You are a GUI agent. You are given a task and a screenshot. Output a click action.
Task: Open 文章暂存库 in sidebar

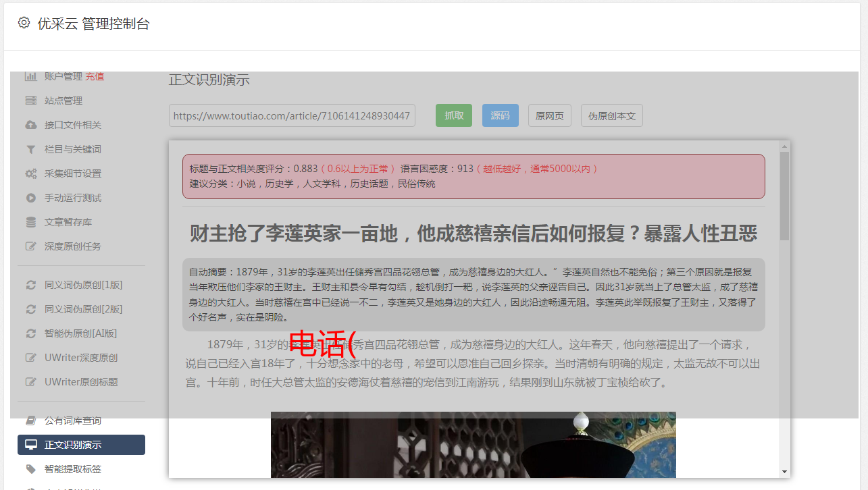[68, 222]
